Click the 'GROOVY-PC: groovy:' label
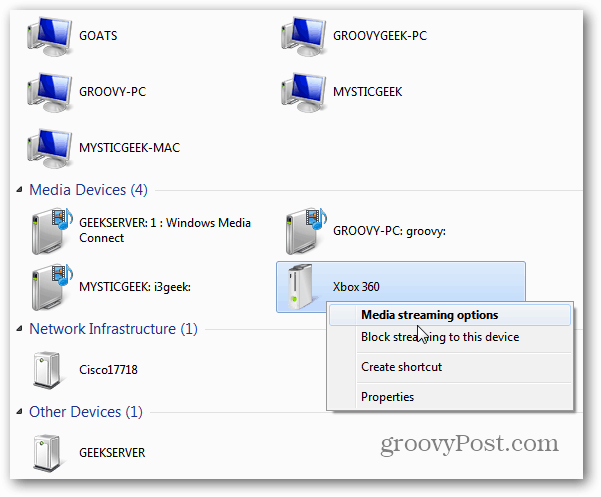The width and height of the screenshot is (601, 497). pyautogui.click(x=389, y=231)
